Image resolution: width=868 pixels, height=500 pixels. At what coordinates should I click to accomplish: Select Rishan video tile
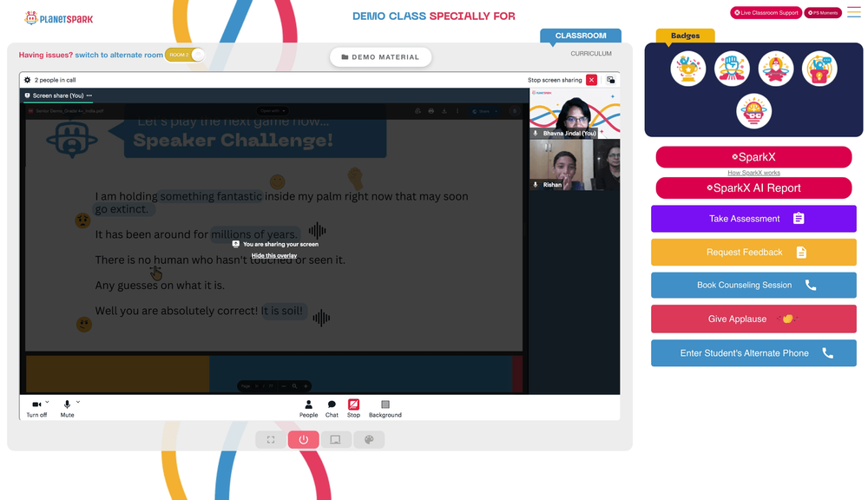click(575, 165)
